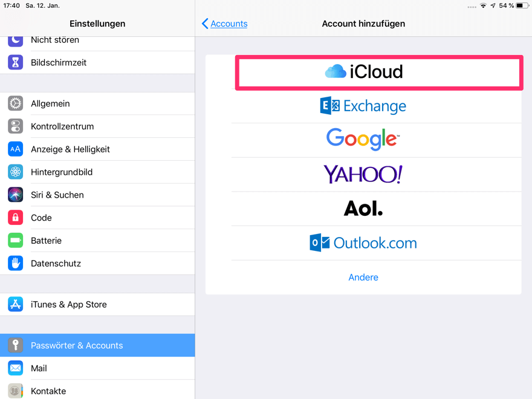Open the Mail settings row
Screen dimensions: 532x399
tap(97, 368)
